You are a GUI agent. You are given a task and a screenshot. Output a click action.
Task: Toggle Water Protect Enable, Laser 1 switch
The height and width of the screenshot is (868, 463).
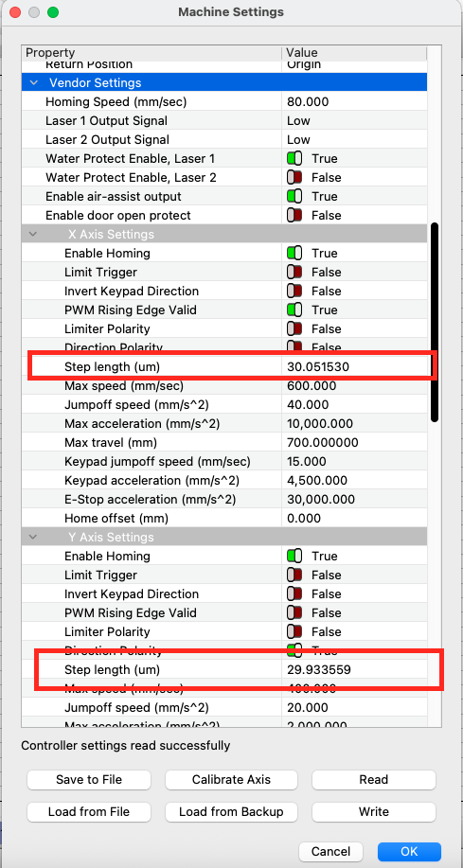click(294, 159)
